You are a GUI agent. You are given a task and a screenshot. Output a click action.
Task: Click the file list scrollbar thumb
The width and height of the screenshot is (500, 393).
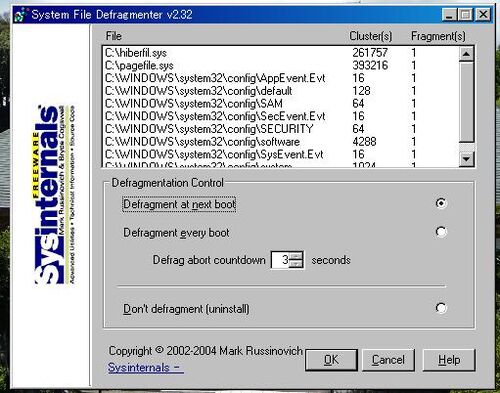[x=466, y=102]
